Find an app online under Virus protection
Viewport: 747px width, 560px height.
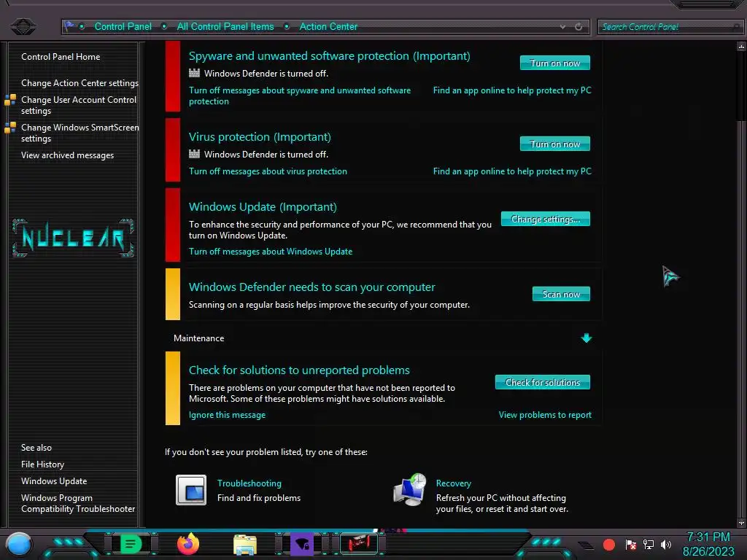[512, 171]
